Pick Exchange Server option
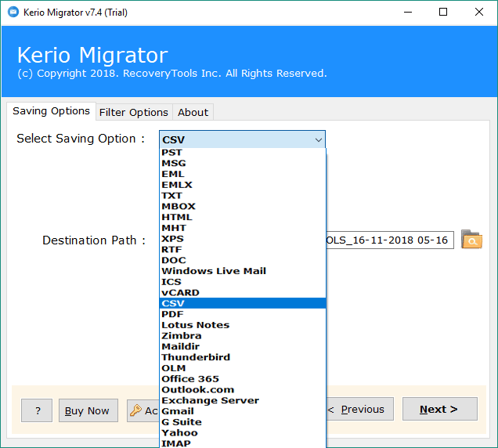 click(243, 401)
